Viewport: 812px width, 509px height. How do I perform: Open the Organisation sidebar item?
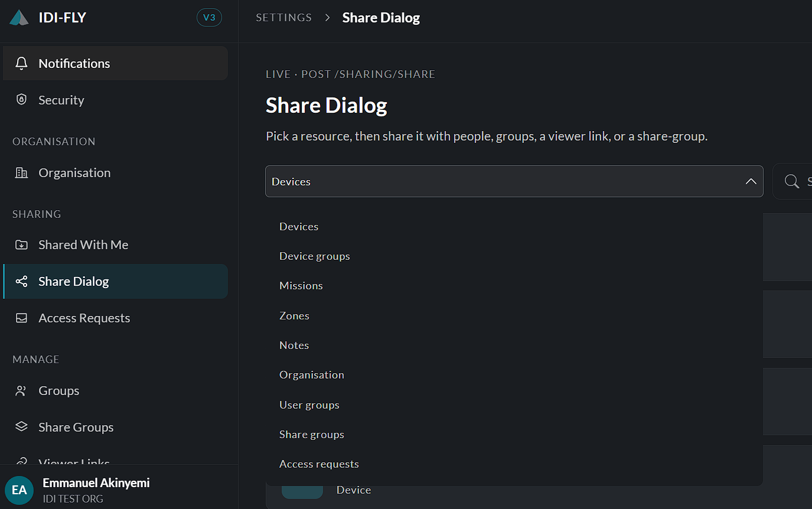pyautogui.click(x=115, y=172)
